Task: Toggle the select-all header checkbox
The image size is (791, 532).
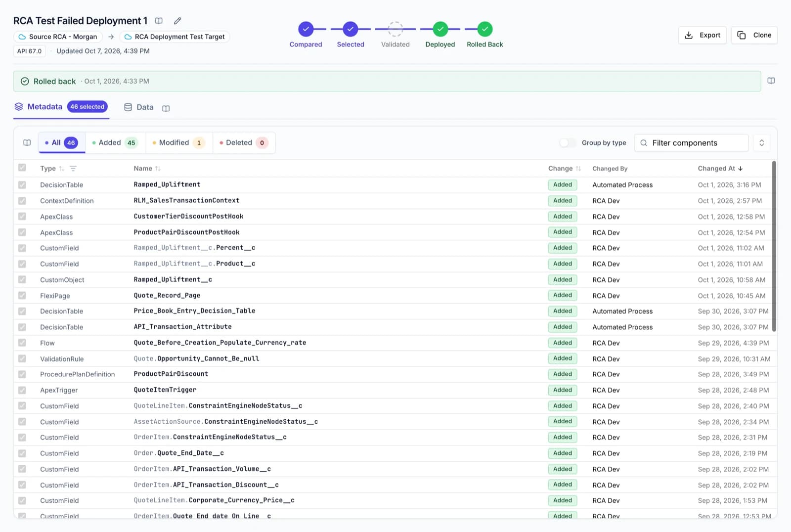Action: tap(22, 168)
